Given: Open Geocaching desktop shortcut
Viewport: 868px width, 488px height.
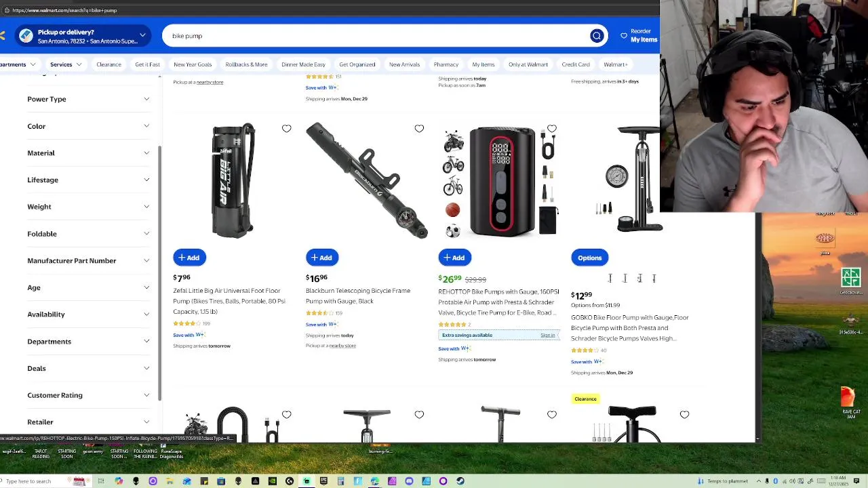Looking at the screenshot, I should coord(851,280).
